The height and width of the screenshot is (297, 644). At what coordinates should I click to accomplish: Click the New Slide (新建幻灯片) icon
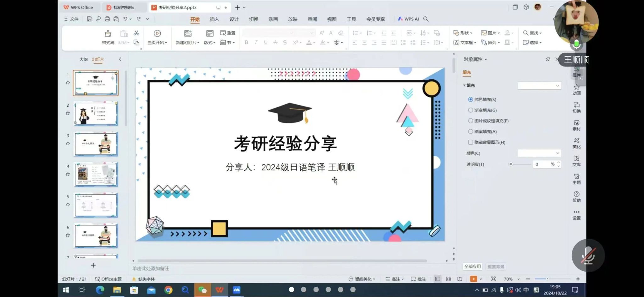point(188,34)
